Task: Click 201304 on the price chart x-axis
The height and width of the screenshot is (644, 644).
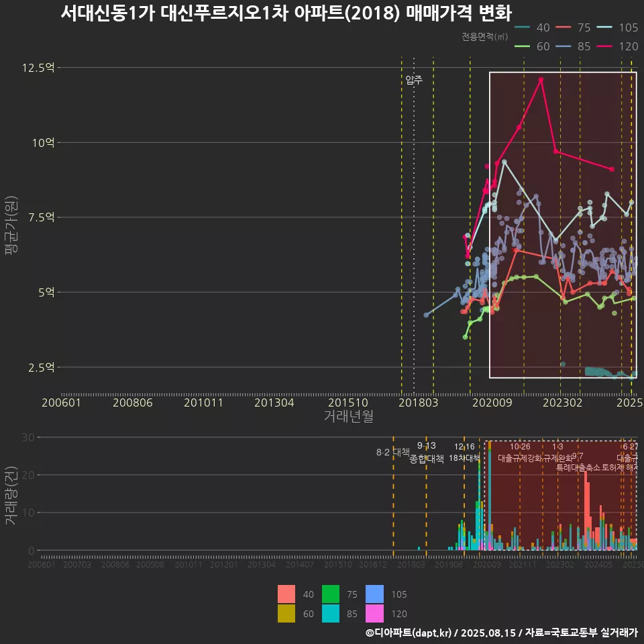Action: click(274, 402)
